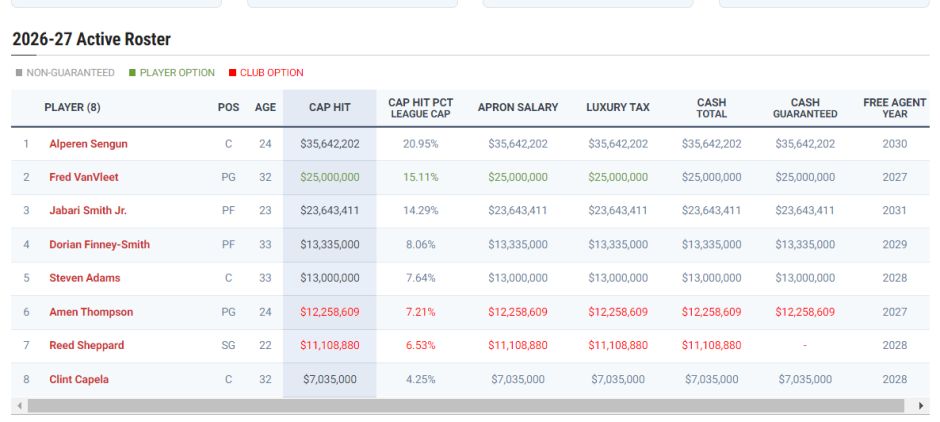
Task: Open Alperen Sengun player link
Action: pos(88,144)
